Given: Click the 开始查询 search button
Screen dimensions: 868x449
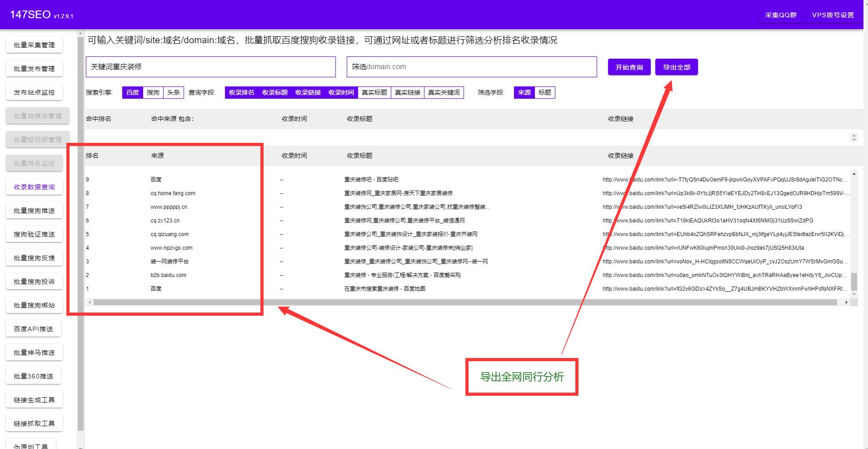Looking at the screenshot, I should pyautogui.click(x=629, y=67).
